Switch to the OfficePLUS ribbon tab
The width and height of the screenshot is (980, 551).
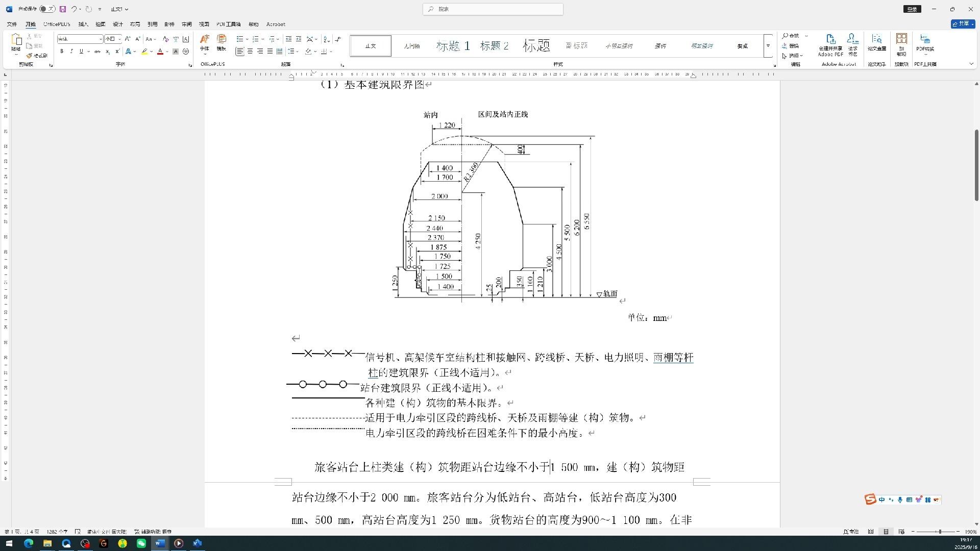point(57,24)
